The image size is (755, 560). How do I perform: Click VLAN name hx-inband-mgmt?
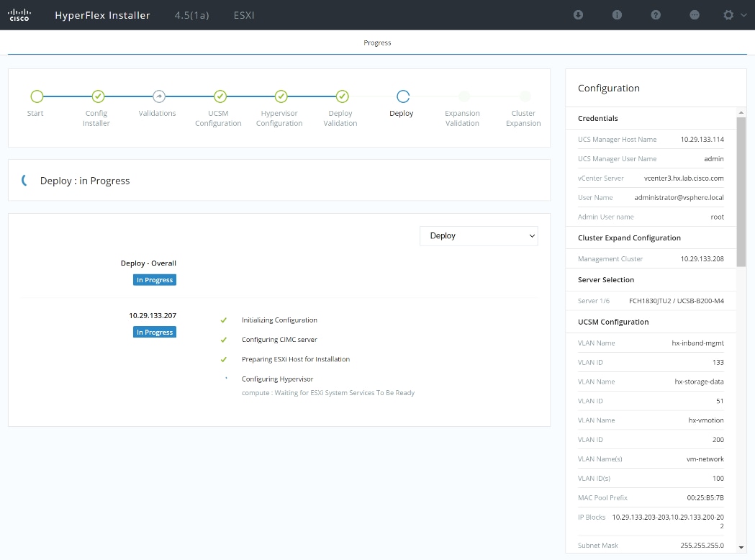click(x=697, y=343)
